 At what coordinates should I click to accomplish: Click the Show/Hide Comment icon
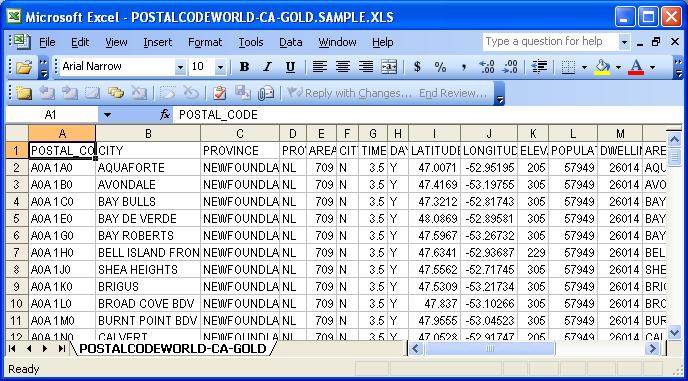(93, 93)
